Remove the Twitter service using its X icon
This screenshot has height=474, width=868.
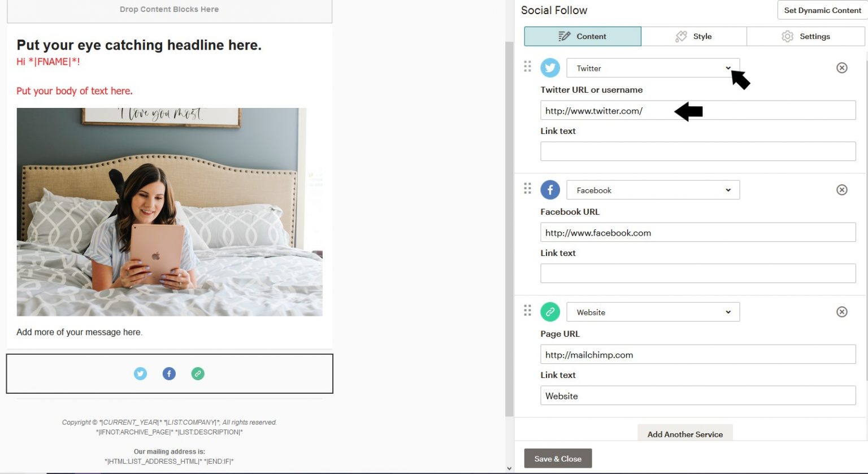click(842, 67)
